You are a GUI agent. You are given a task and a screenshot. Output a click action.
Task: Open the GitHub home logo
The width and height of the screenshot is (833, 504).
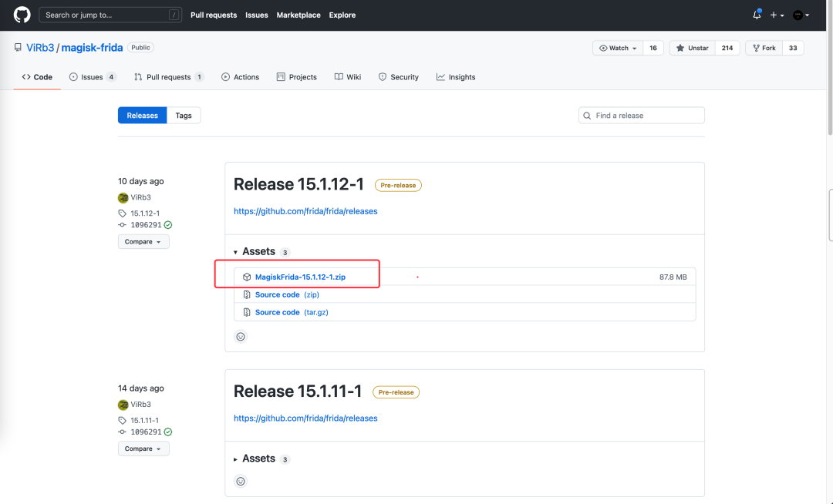point(22,15)
